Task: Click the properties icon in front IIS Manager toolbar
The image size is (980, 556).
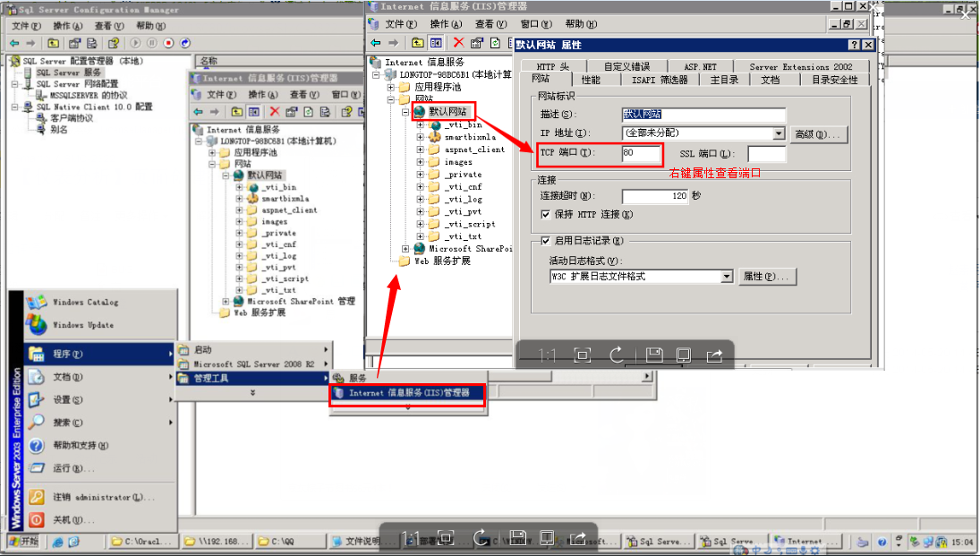Action: [x=477, y=43]
